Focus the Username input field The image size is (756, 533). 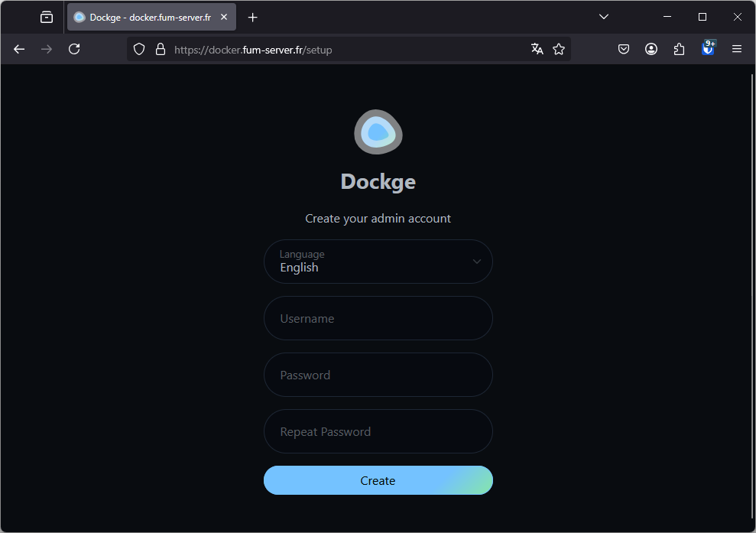click(x=378, y=318)
